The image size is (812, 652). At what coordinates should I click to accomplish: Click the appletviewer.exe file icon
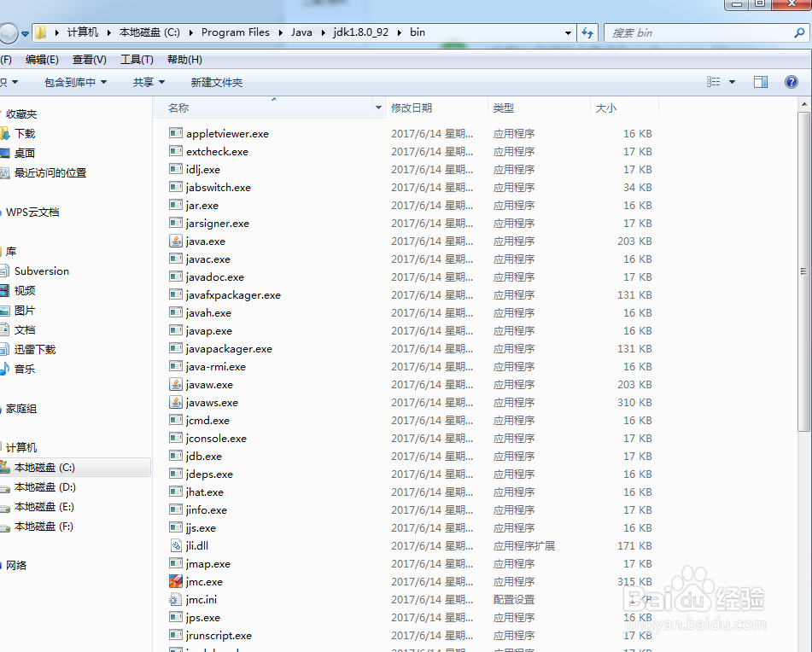[x=176, y=133]
